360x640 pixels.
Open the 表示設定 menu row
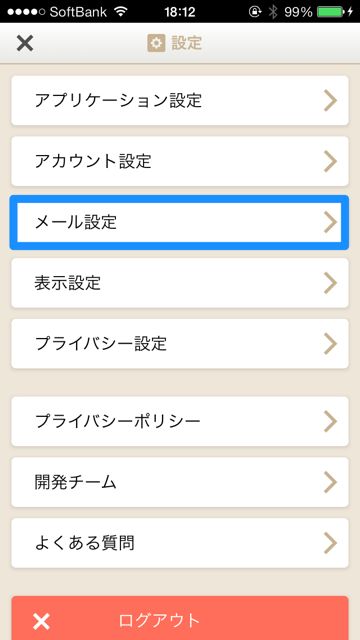tap(180, 283)
